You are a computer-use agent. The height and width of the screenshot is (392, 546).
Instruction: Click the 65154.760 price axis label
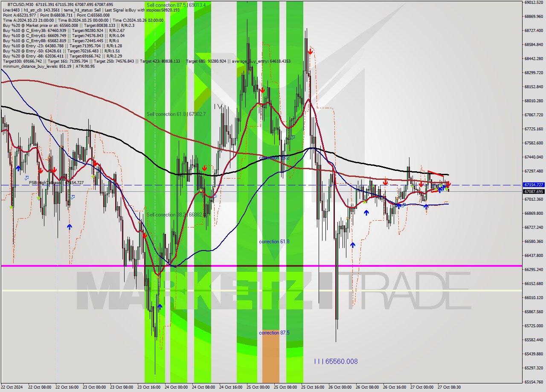(x=533, y=382)
